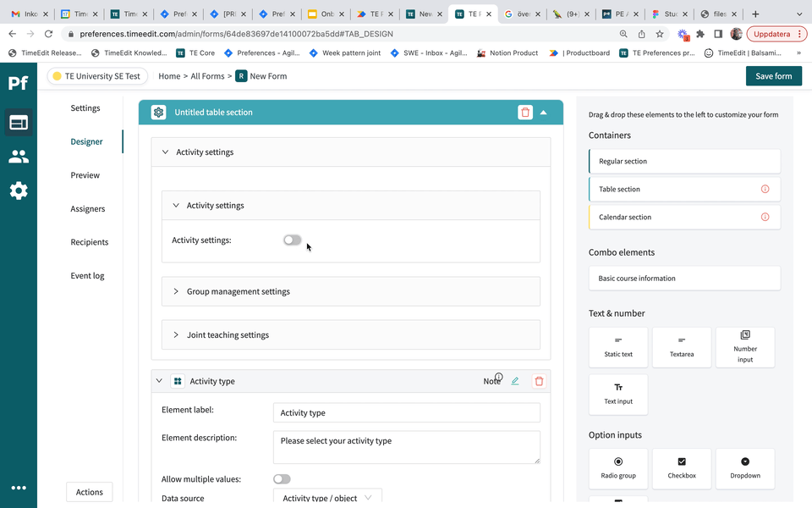Pick the Dropdown element
This screenshot has height=508, width=812.
(745, 468)
